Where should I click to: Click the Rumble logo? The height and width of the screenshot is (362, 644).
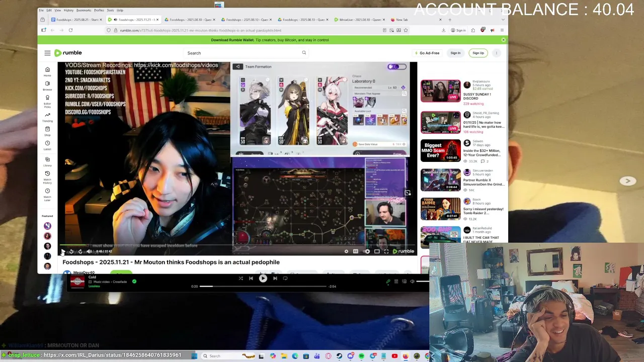68,53
